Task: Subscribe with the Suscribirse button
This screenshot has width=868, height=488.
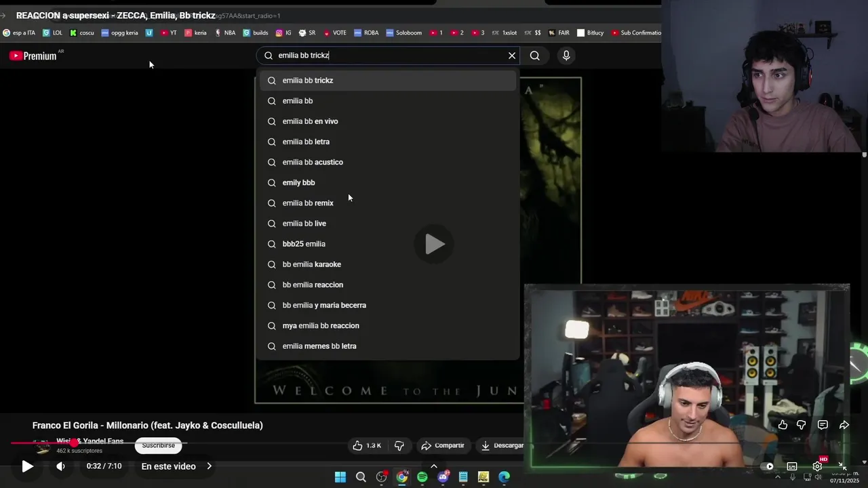Action: 158,445
